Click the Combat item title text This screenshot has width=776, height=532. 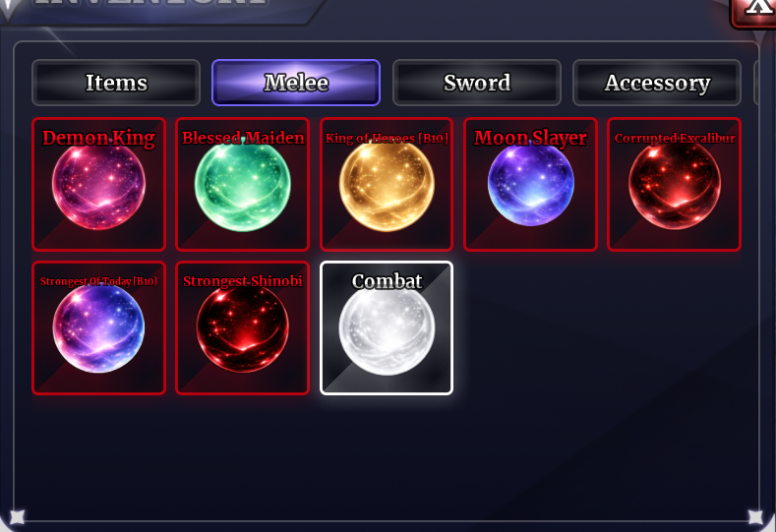pos(387,281)
